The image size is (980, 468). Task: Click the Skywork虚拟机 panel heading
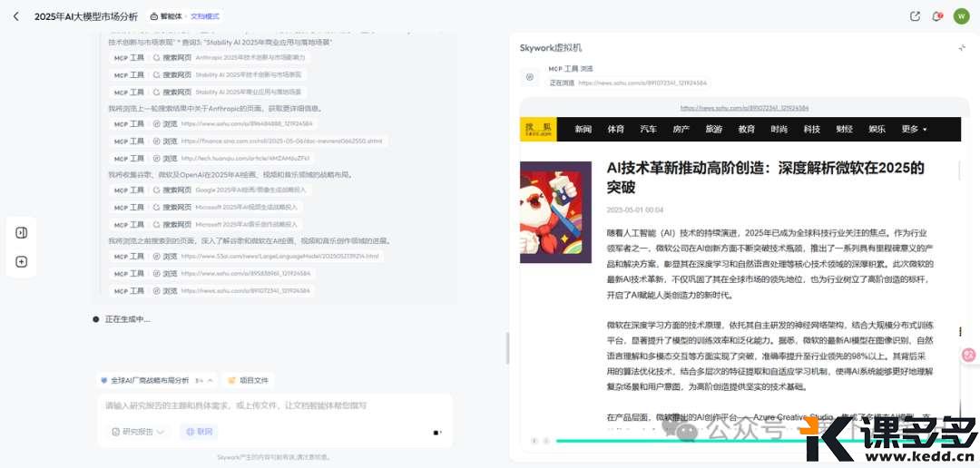click(551, 48)
